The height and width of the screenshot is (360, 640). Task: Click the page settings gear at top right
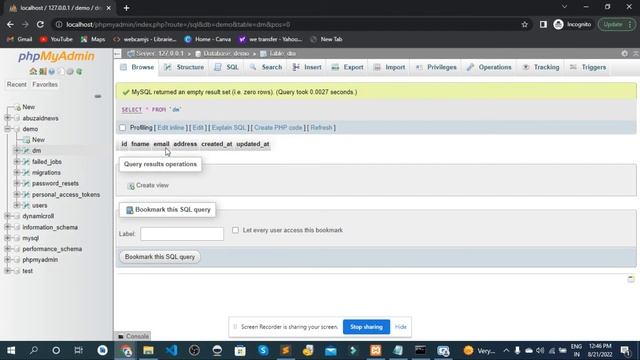tap(624, 53)
